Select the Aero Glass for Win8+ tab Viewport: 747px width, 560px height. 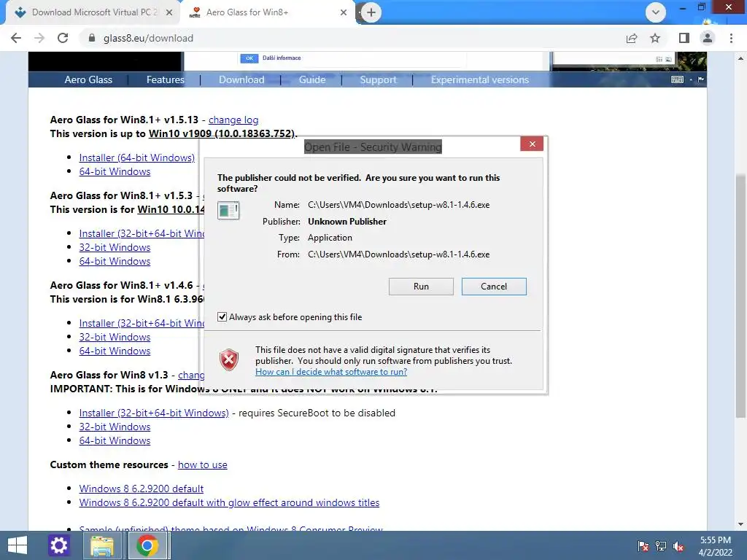pos(268,12)
